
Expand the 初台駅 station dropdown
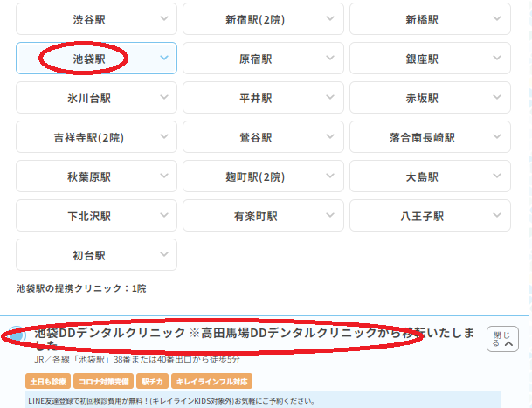coord(96,254)
